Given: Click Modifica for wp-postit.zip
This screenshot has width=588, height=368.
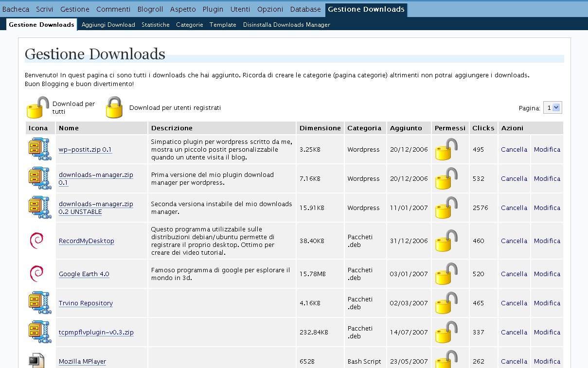Looking at the screenshot, I should tap(547, 150).
